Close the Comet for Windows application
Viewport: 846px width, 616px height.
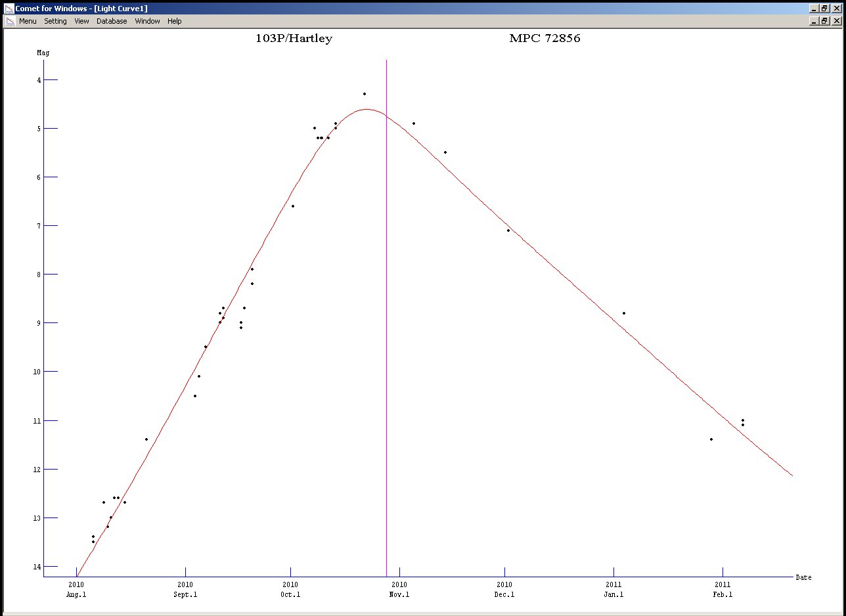point(835,9)
